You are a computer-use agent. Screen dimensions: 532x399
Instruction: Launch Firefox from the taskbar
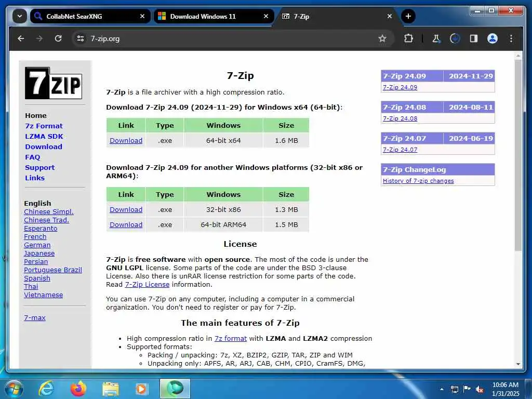click(78, 389)
